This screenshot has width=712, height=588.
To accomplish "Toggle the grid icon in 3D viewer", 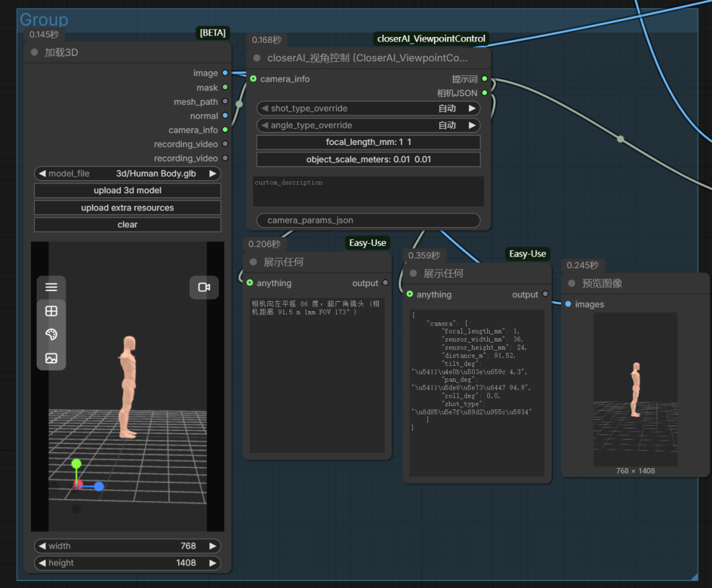I will click(x=51, y=311).
